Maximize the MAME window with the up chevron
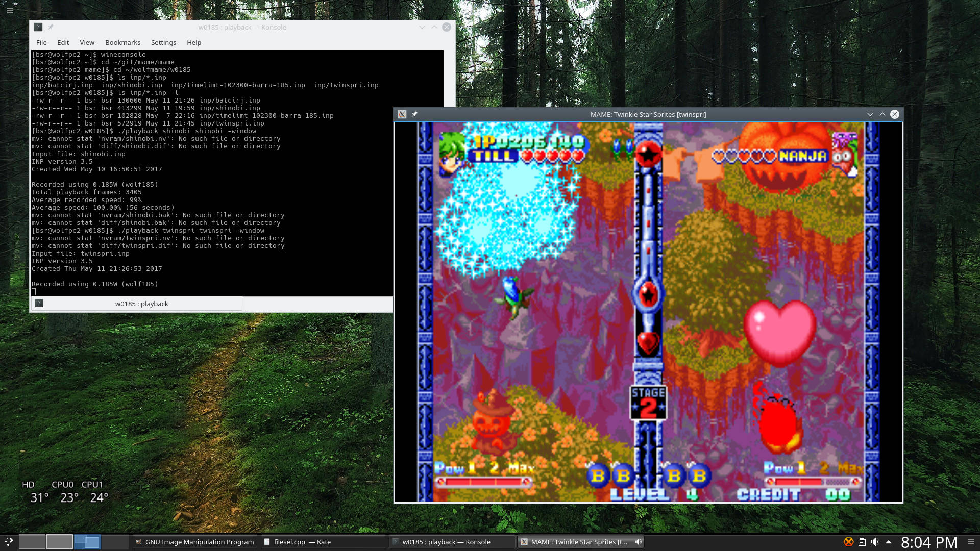980x551 pixels. click(882, 114)
